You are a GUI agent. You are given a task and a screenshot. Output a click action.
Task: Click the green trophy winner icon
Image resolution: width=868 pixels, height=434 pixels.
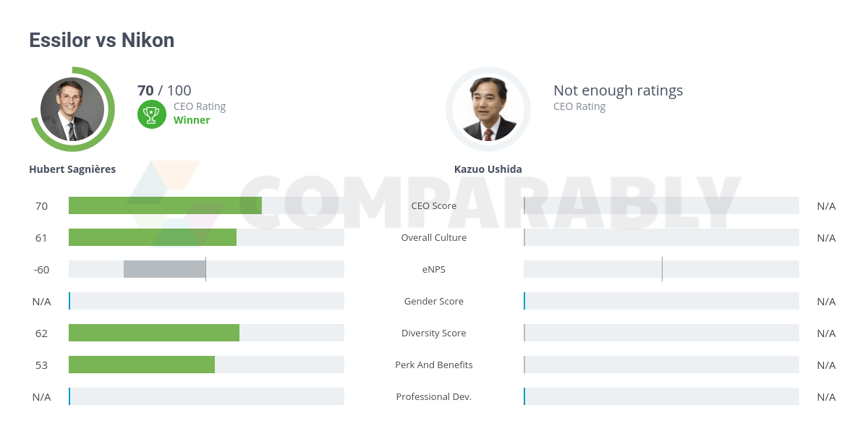[152, 114]
